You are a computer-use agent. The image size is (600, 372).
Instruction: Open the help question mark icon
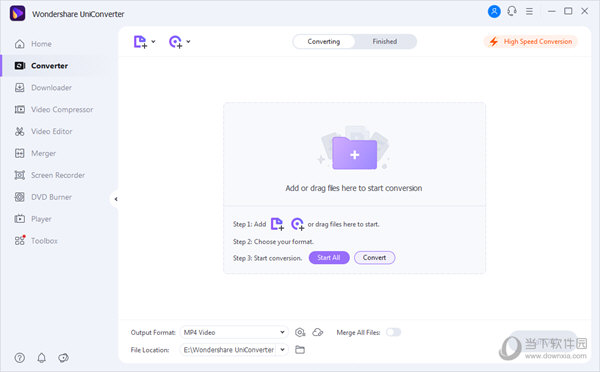pyautogui.click(x=20, y=358)
